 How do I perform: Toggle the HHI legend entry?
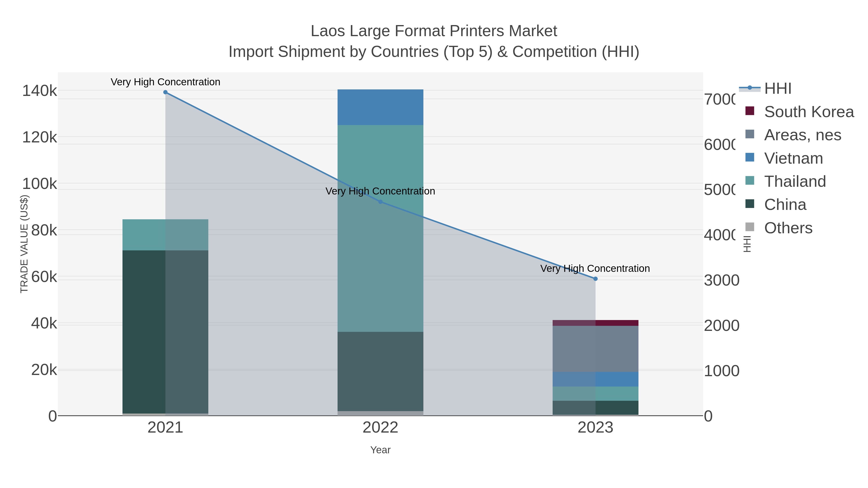pos(765,89)
